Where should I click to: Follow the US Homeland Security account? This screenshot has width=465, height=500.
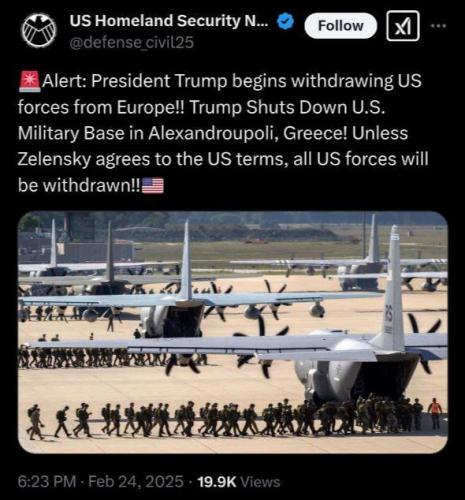[340, 26]
